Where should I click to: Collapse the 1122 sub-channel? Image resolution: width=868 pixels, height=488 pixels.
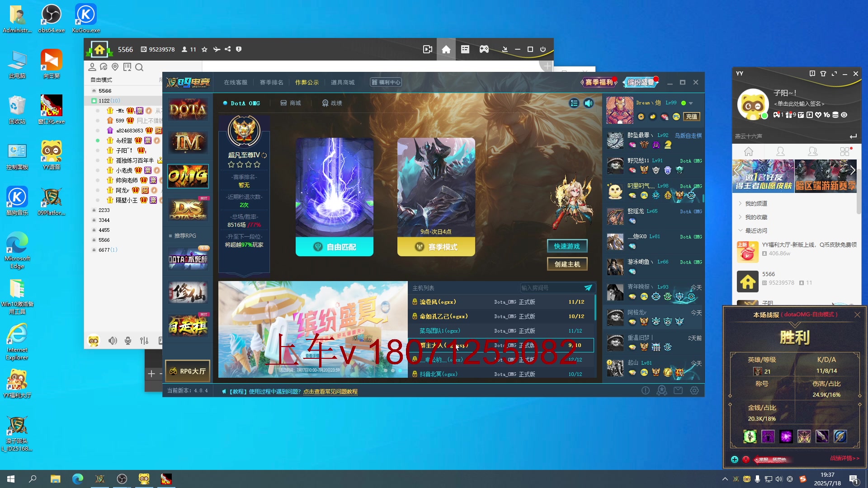pyautogui.click(x=94, y=101)
